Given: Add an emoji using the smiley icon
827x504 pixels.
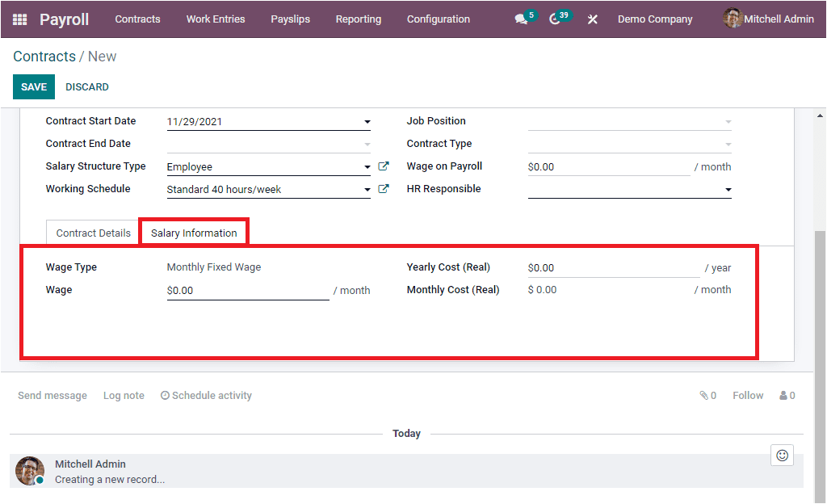Looking at the screenshot, I should (x=781, y=455).
